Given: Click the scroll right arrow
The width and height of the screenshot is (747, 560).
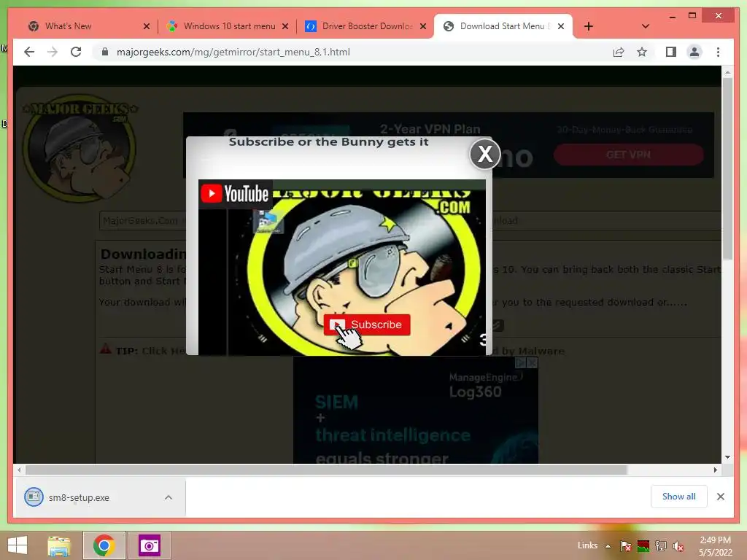Looking at the screenshot, I should 715,470.
